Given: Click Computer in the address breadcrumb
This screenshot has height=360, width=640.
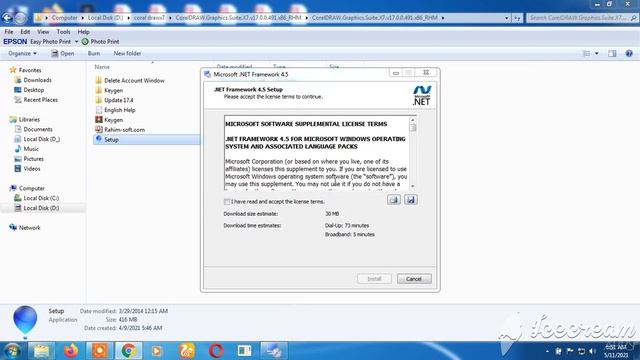Looking at the screenshot, I should point(64,18).
